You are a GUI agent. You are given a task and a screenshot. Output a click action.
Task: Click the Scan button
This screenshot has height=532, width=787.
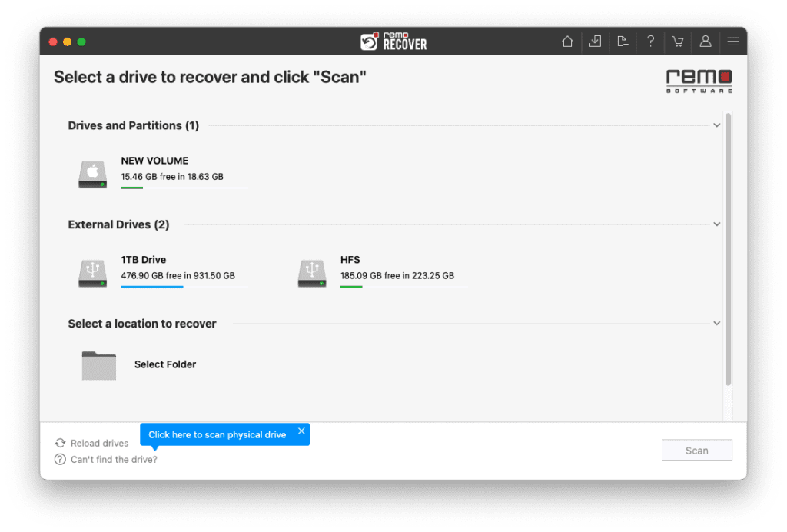click(x=696, y=450)
